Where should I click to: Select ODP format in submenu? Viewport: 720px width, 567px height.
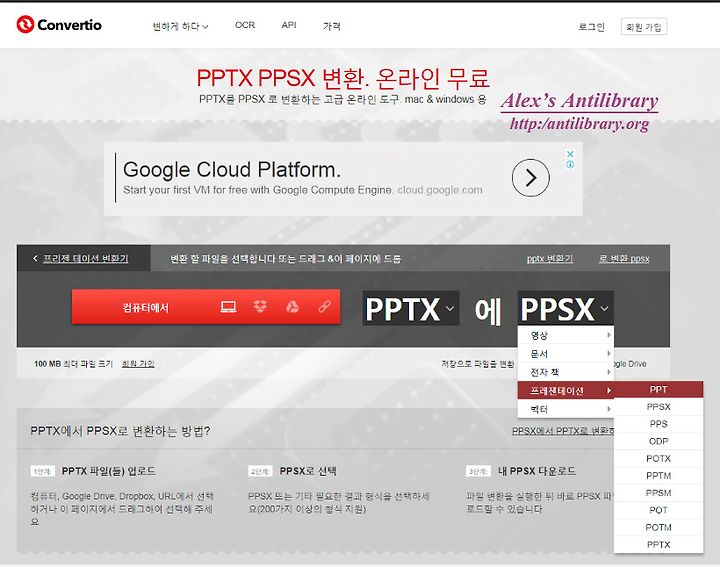click(658, 441)
